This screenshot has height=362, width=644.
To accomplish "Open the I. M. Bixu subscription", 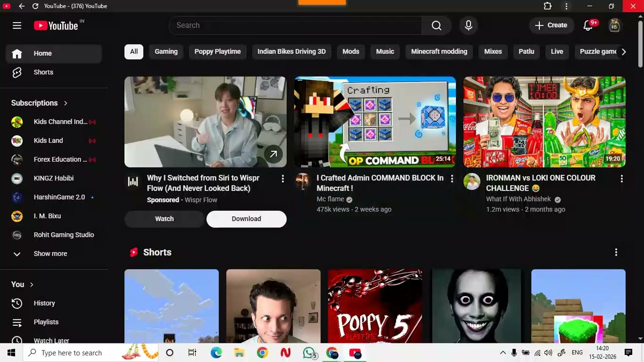I will coord(54,216).
